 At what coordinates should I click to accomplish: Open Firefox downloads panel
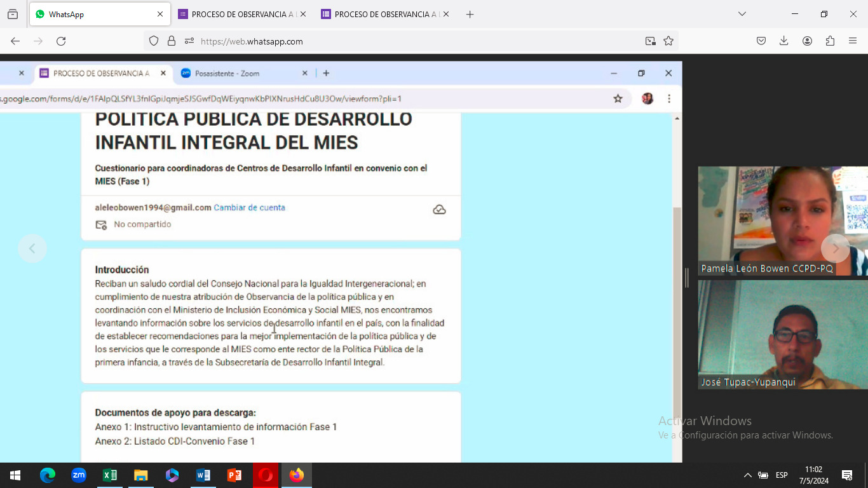(783, 41)
